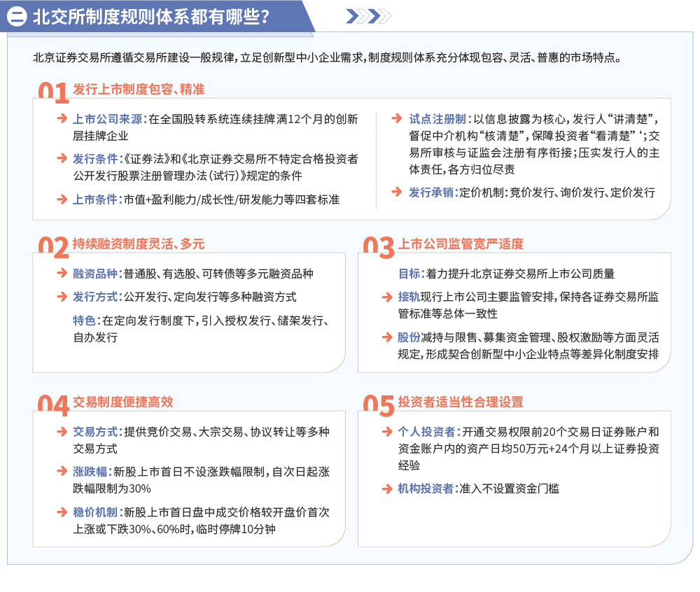The image size is (700, 592).
Task: Click the text '市值+盈利能力/成长性/研发能力等四套标准'
Action: click(231, 199)
